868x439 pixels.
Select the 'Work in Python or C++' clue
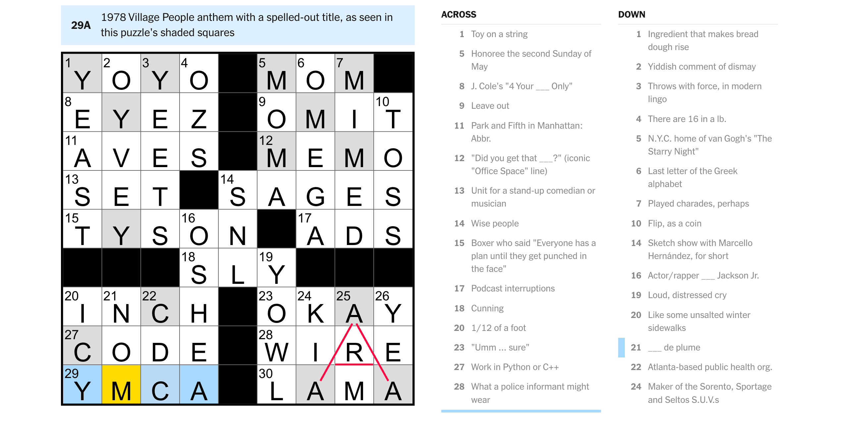click(x=515, y=367)
